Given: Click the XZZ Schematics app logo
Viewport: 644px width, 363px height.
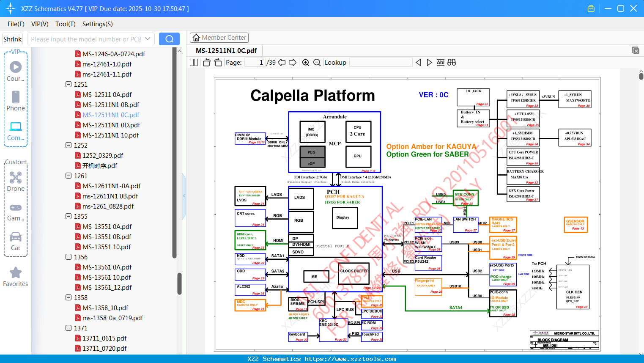Looking at the screenshot, I should [x=11, y=8].
